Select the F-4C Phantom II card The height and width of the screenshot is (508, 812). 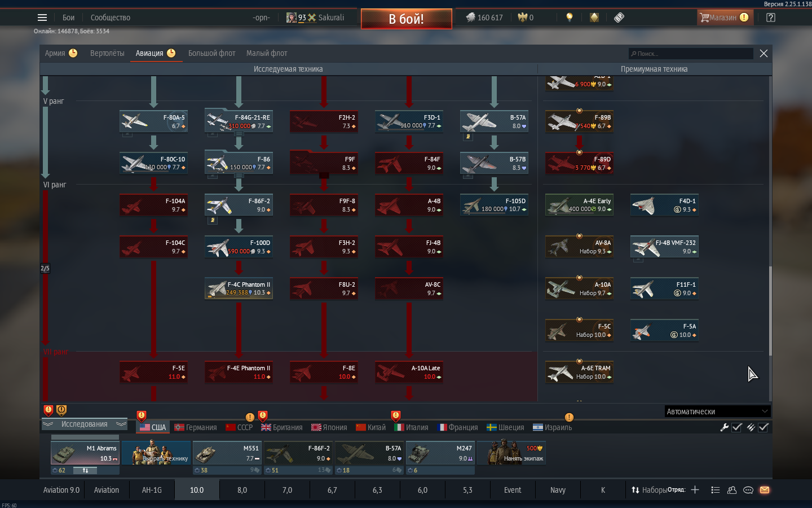tap(239, 288)
